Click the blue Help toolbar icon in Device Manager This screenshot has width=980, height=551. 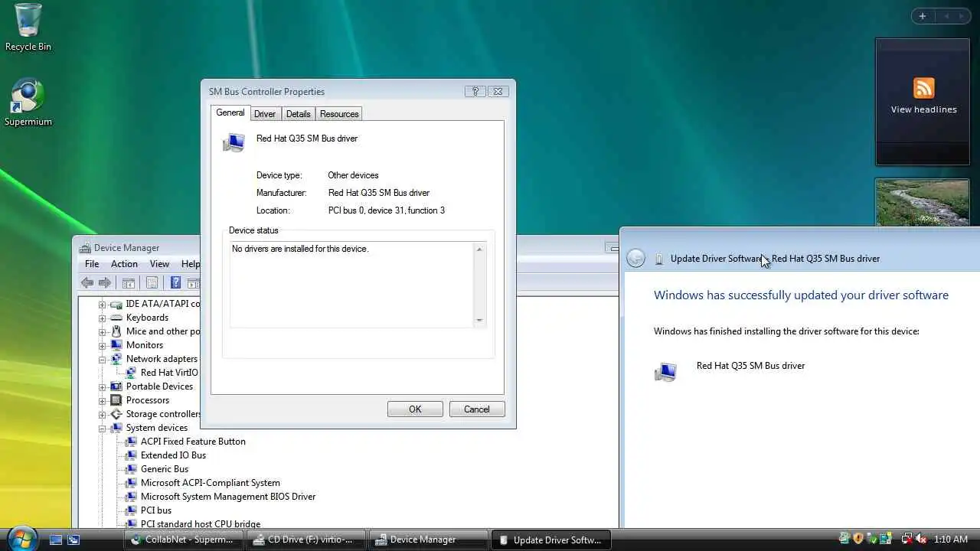point(175,283)
